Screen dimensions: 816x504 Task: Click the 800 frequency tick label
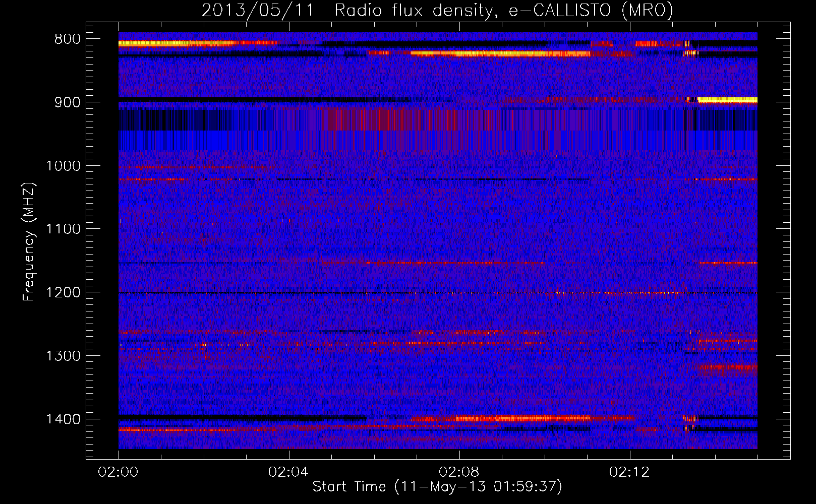[x=67, y=39]
